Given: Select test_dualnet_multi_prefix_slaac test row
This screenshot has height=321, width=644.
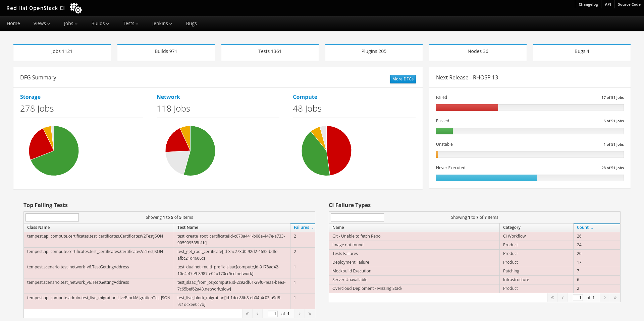Looking at the screenshot, I should click(169, 270).
